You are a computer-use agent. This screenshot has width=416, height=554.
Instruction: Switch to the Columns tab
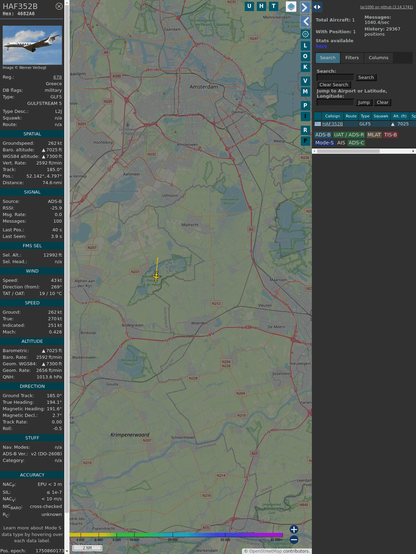378,58
